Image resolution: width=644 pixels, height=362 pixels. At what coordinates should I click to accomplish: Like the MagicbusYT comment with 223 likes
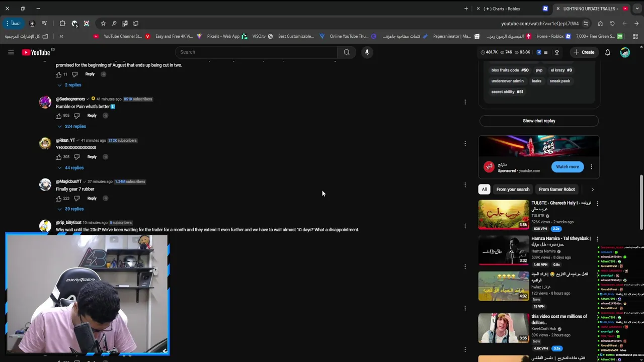click(x=58, y=199)
